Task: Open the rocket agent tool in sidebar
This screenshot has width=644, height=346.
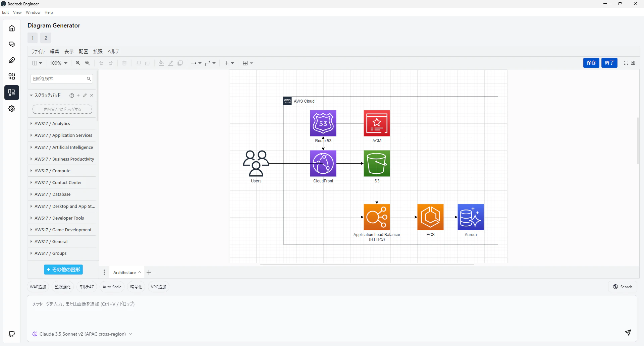Action: click(12, 60)
